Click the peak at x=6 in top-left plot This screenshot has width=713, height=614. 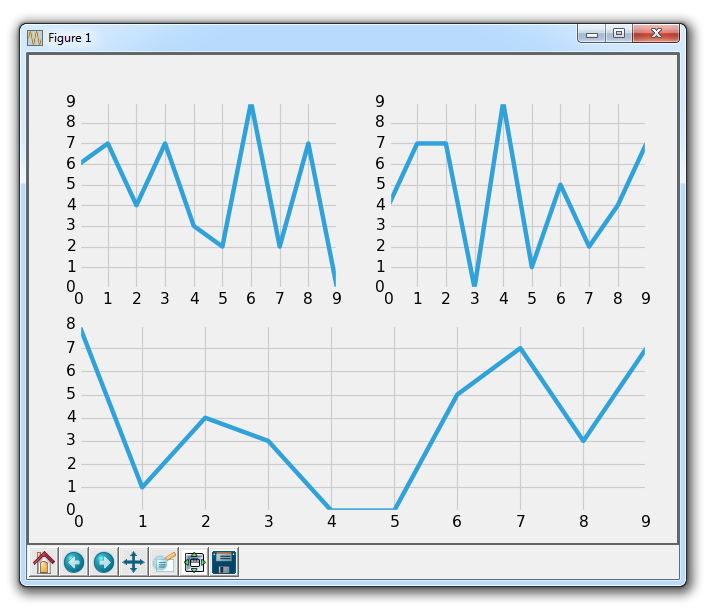coord(251,104)
